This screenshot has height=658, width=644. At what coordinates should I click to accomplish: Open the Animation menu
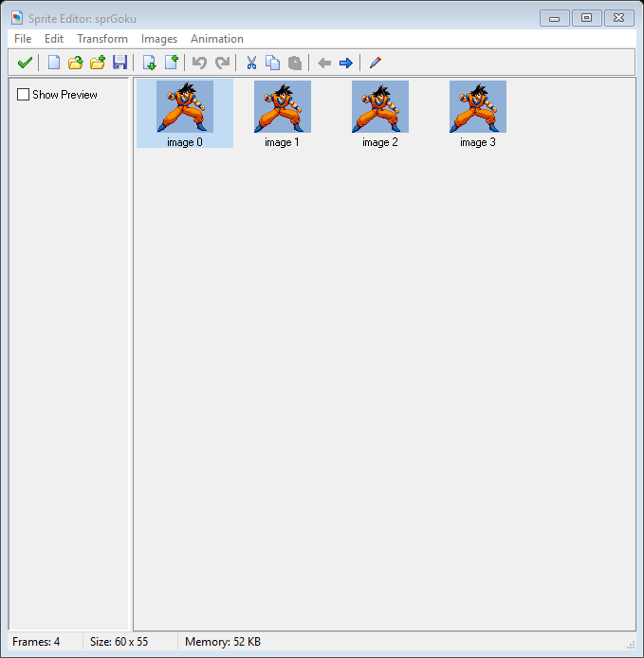click(217, 39)
